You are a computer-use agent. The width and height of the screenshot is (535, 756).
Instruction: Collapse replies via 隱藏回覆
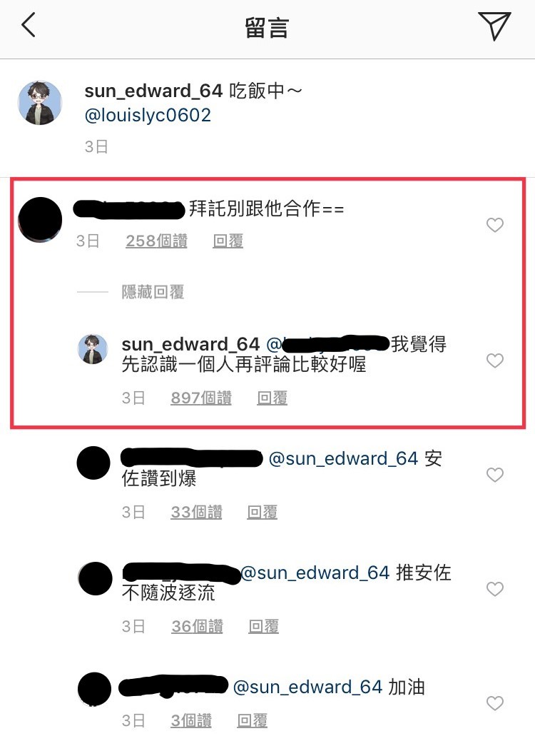click(153, 292)
